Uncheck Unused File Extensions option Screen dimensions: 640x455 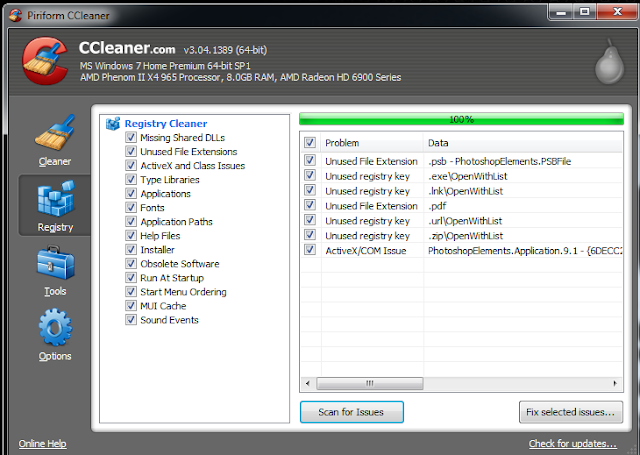[x=131, y=151]
